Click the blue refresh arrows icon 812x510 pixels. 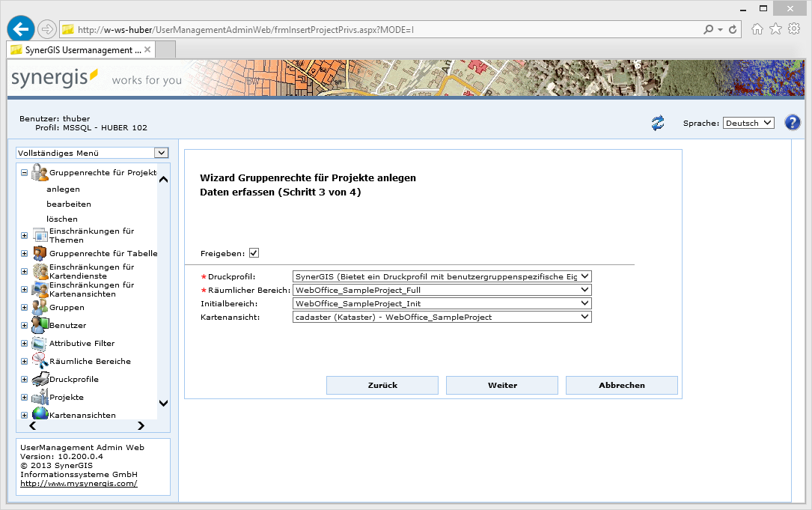[658, 123]
